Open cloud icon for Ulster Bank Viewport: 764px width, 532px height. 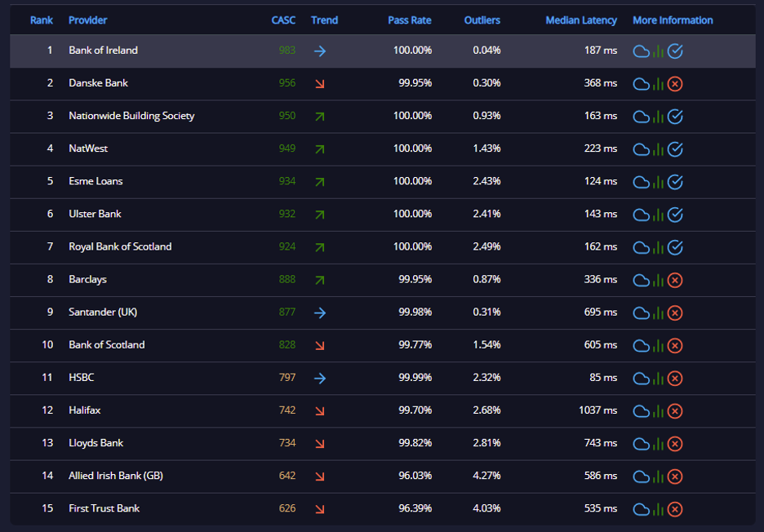point(641,215)
